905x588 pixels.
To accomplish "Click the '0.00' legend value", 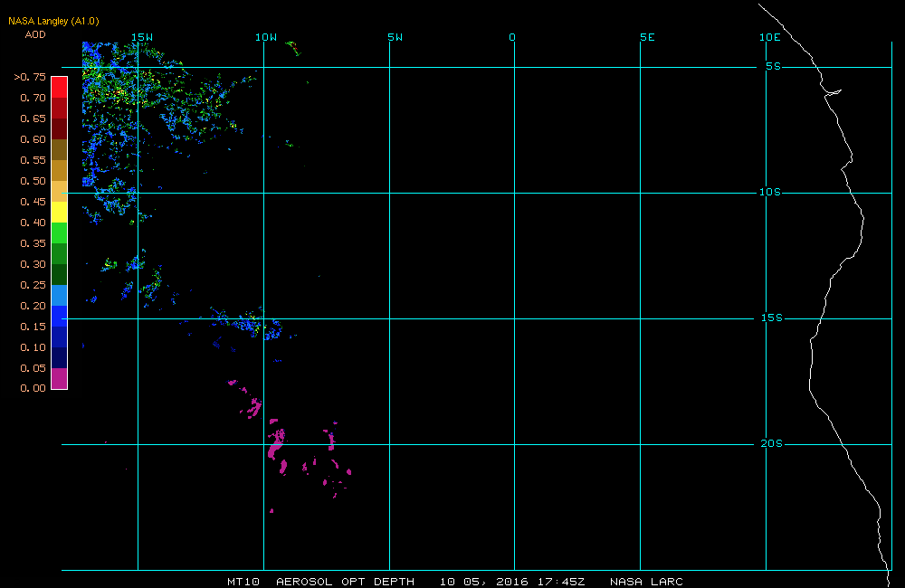I will point(33,388).
